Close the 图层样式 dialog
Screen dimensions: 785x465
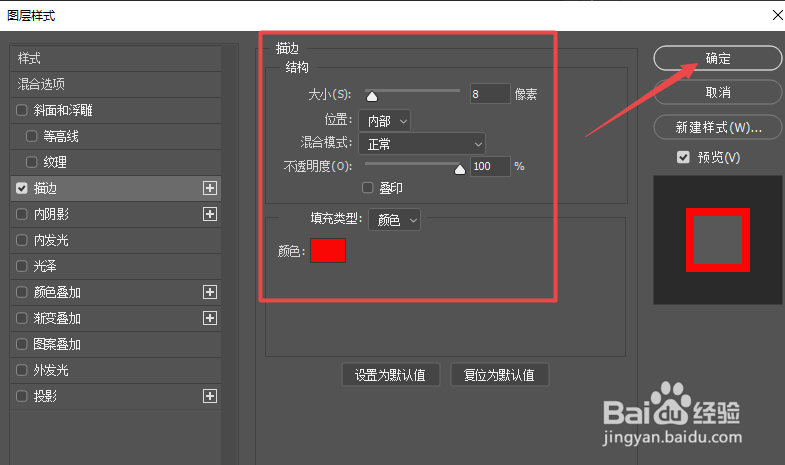click(777, 16)
